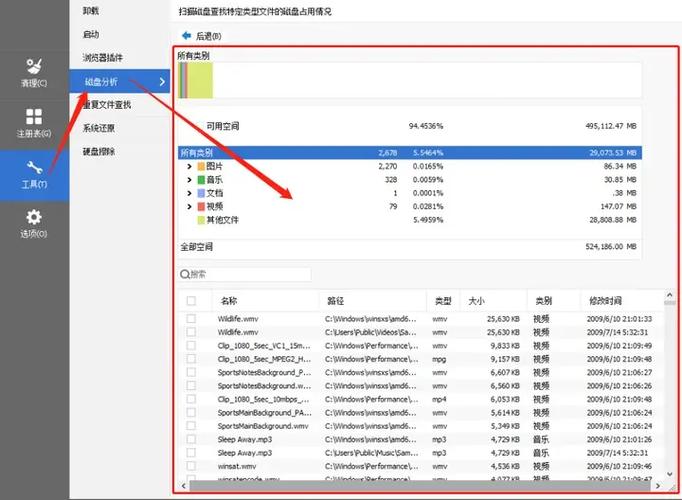Check Wildlife.wmv in Users\Public\Videos
This screenshot has height=500, width=682.
tap(191, 332)
